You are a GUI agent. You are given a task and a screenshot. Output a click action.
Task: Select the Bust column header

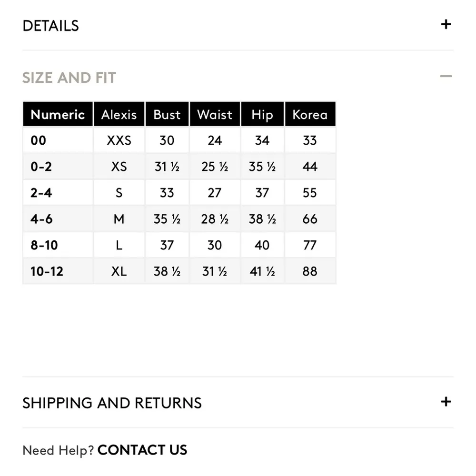click(167, 115)
